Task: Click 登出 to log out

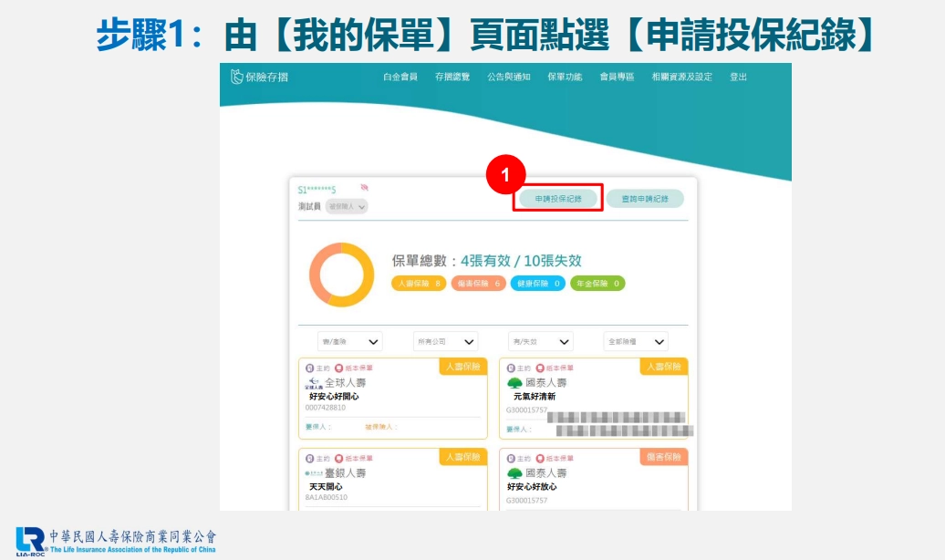Action: (x=738, y=77)
